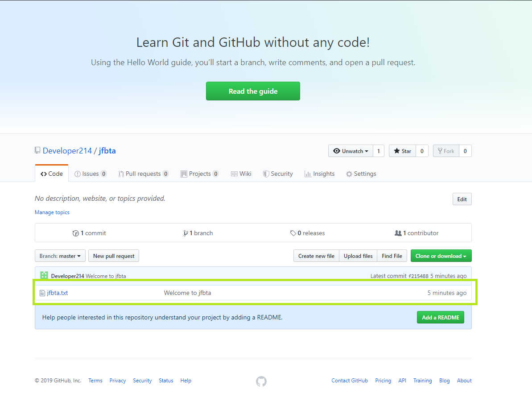The width and height of the screenshot is (532, 402).
Task: Click the Find File button
Action: click(x=392, y=256)
